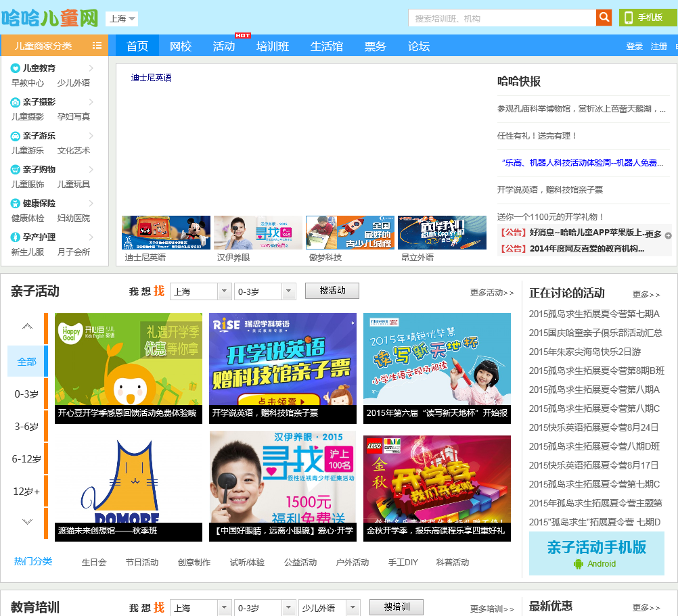Click the 搜培训 button
678x616 pixels.
[397, 607]
